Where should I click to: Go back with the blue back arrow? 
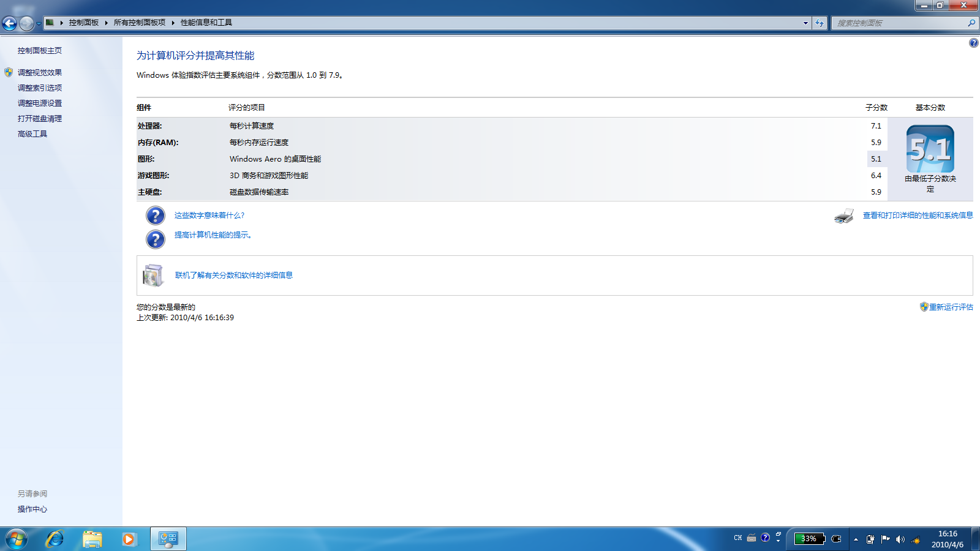(x=10, y=23)
